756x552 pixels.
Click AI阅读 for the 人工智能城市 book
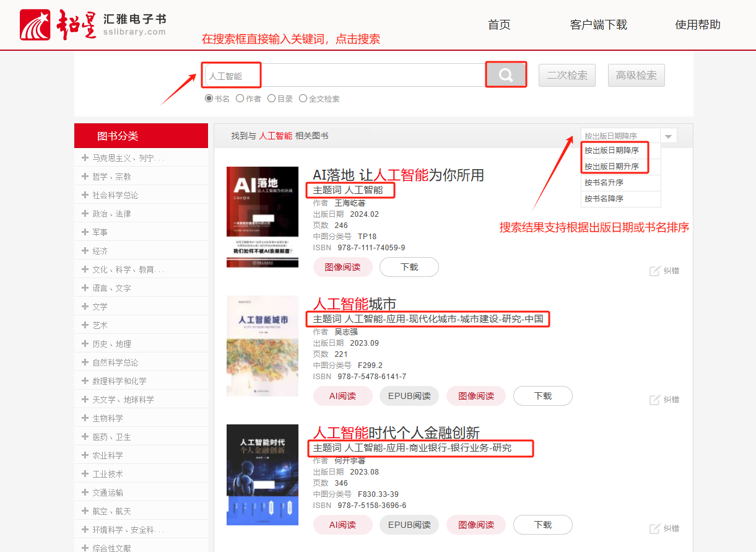pyautogui.click(x=342, y=396)
